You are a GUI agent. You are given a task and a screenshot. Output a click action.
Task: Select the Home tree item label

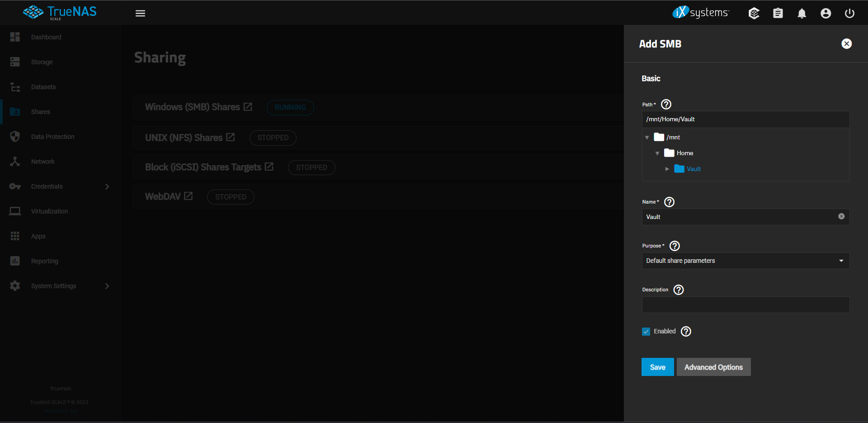pyautogui.click(x=685, y=153)
